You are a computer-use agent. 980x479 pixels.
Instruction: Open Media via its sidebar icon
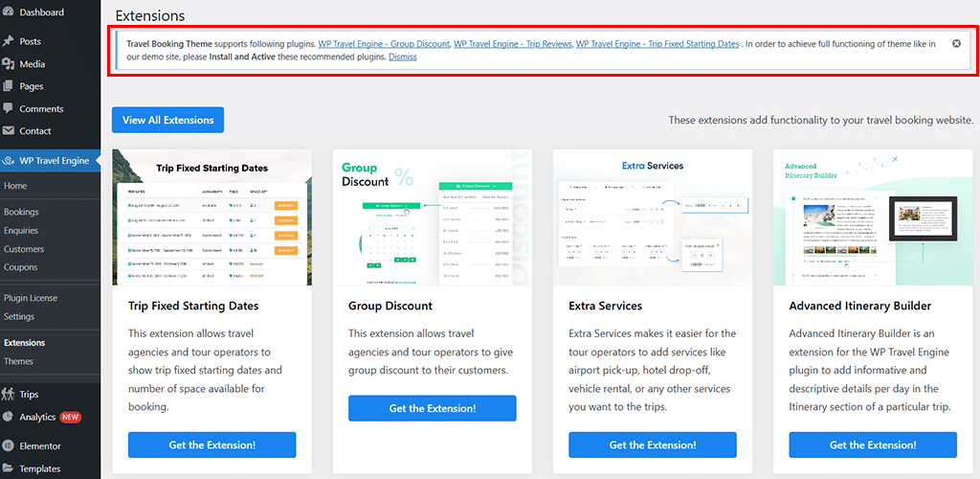pyautogui.click(x=9, y=64)
